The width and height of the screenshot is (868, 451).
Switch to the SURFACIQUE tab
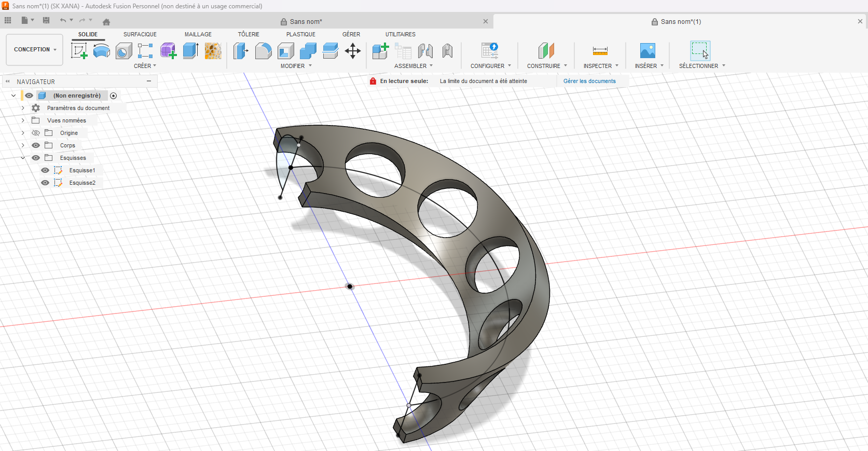coord(140,34)
